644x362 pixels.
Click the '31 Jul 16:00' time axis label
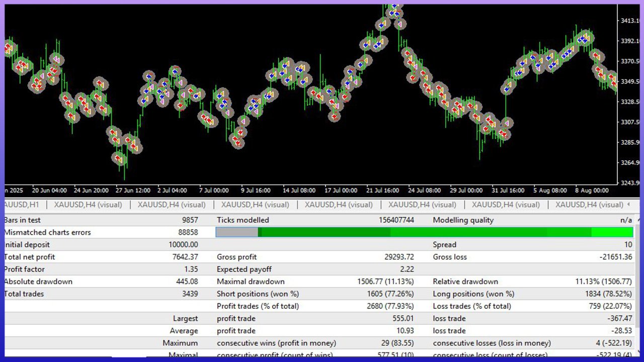[507, 191]
